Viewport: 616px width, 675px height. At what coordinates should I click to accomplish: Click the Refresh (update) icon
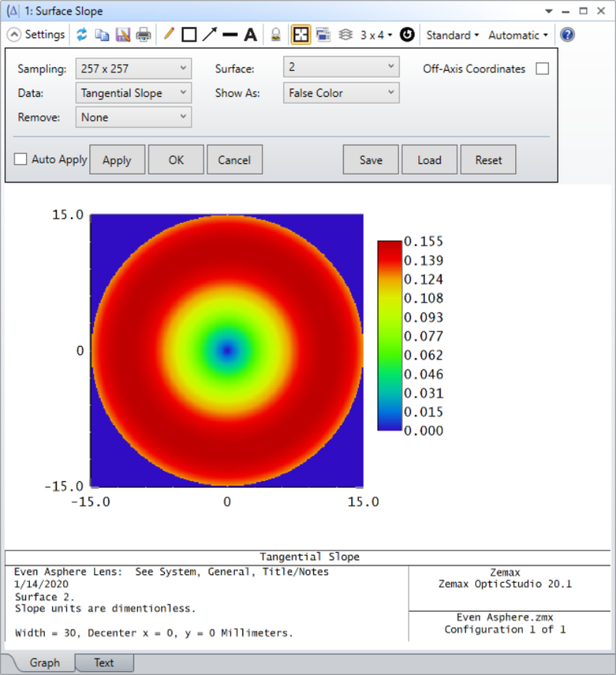(x=82, y=35)
